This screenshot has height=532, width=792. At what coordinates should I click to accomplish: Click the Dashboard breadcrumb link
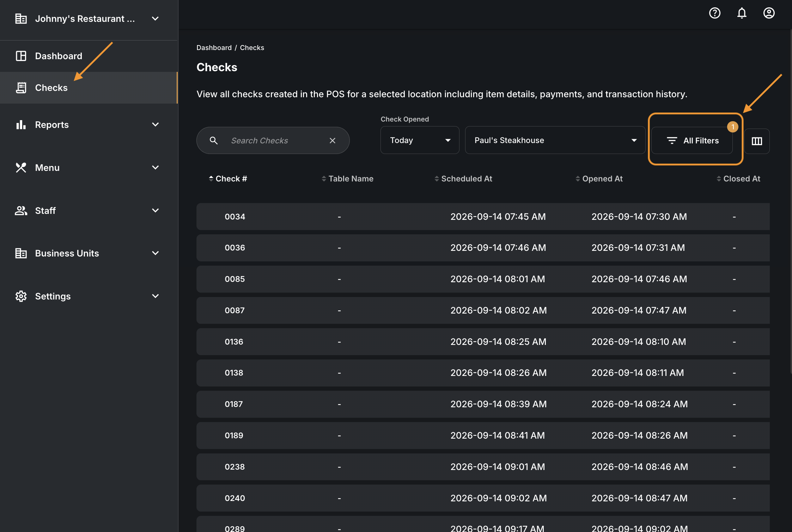click(x=214, y=48)
